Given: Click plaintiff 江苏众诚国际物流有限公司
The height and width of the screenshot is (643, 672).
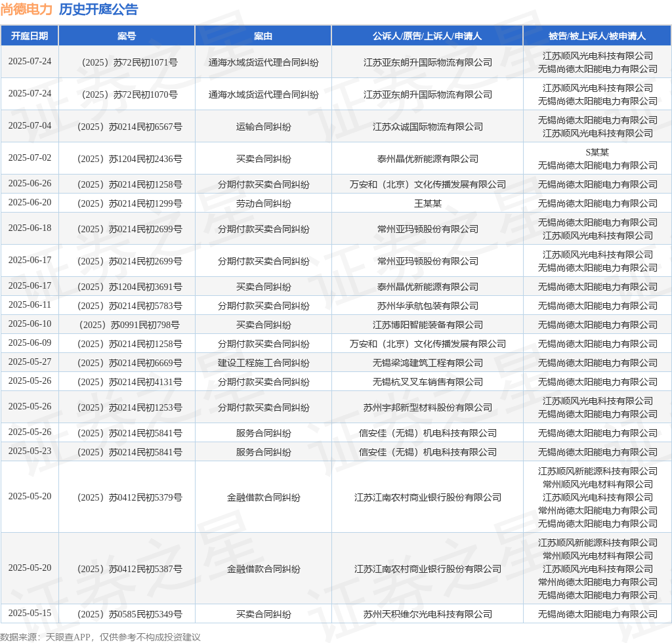Looking at the screenshot, I should [x=427, y=127].
